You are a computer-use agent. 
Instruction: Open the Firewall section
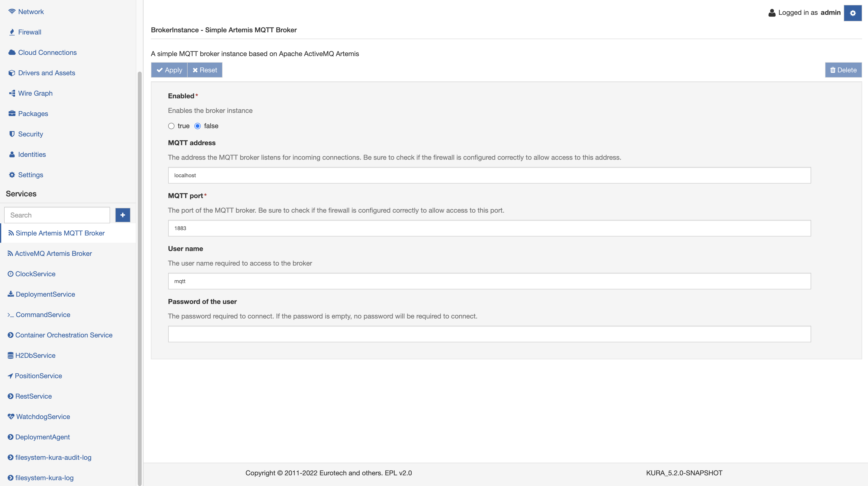coord(30,32)
